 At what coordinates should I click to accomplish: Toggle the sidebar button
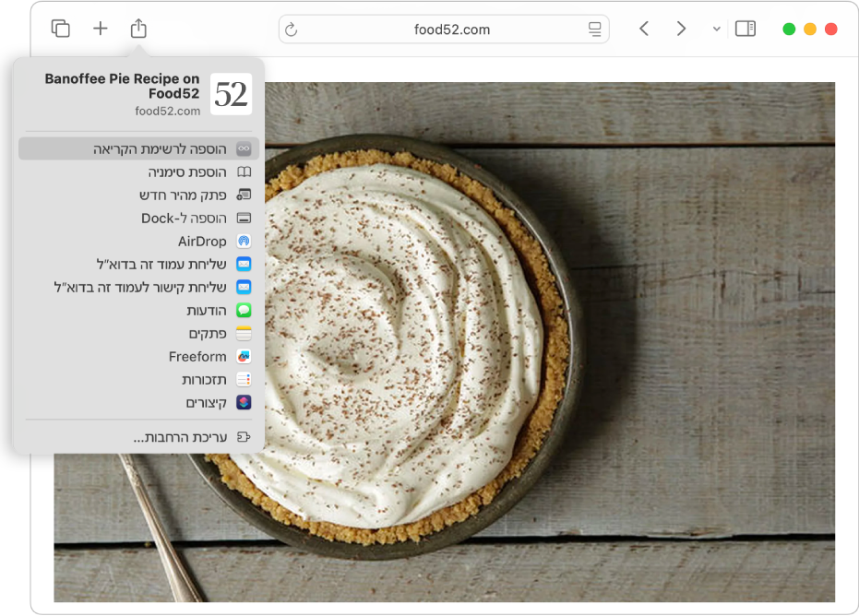(x=746, y=29)
